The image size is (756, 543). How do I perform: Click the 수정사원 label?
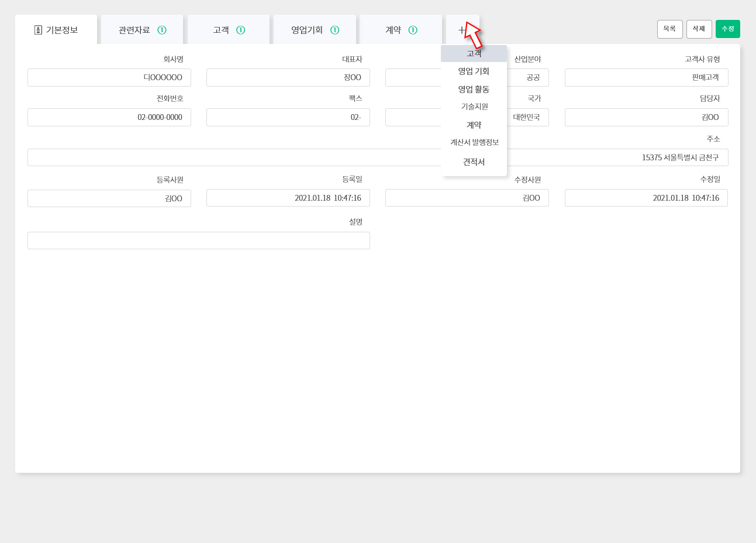(527, 180)
